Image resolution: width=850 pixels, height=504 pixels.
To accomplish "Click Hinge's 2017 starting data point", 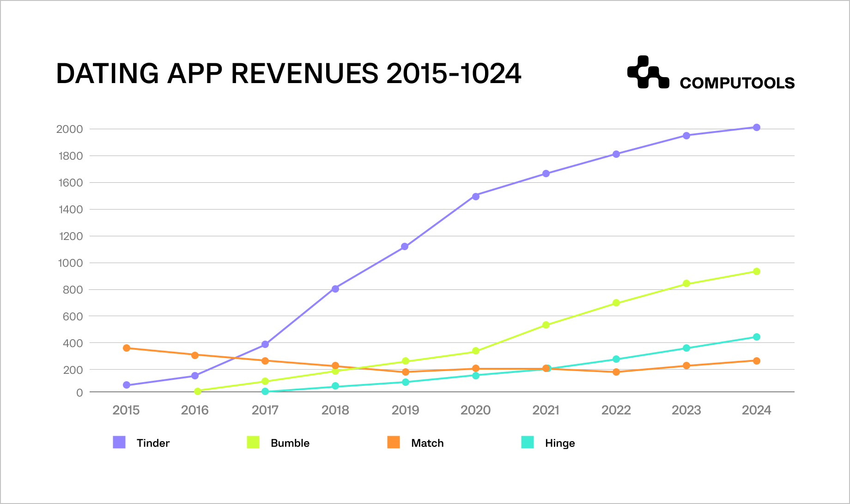I will [266, 391].
